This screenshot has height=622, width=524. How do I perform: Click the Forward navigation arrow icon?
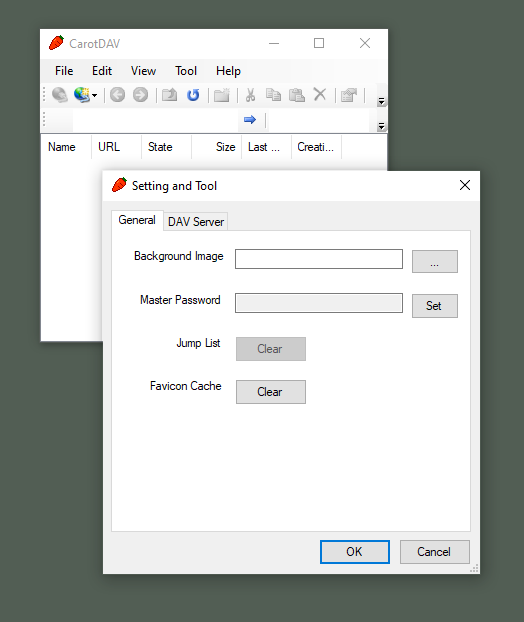coord(140,95)
